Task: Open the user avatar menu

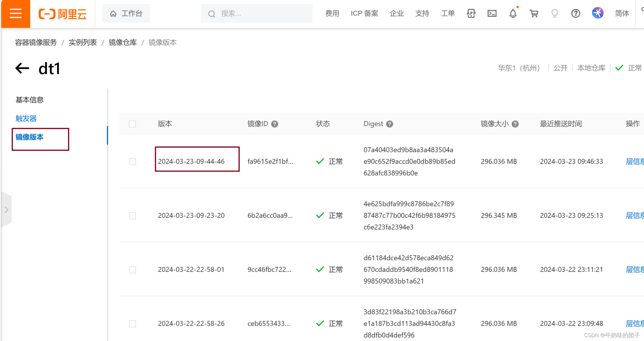Action: (598, 13)
